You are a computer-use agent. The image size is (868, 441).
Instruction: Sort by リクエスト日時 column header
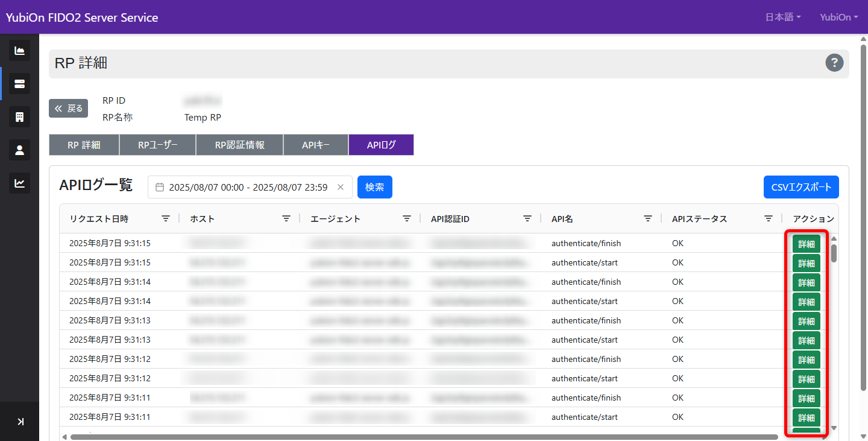(99, 218)
